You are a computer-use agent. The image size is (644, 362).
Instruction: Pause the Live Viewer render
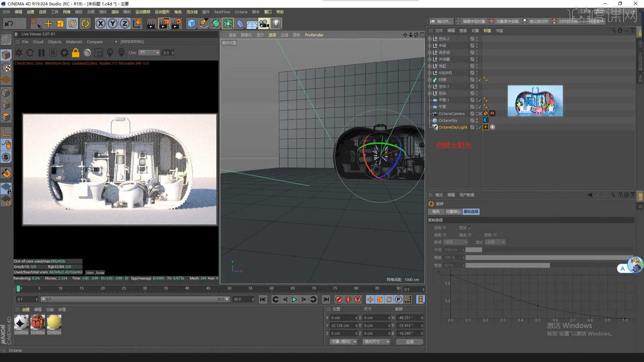42,53
